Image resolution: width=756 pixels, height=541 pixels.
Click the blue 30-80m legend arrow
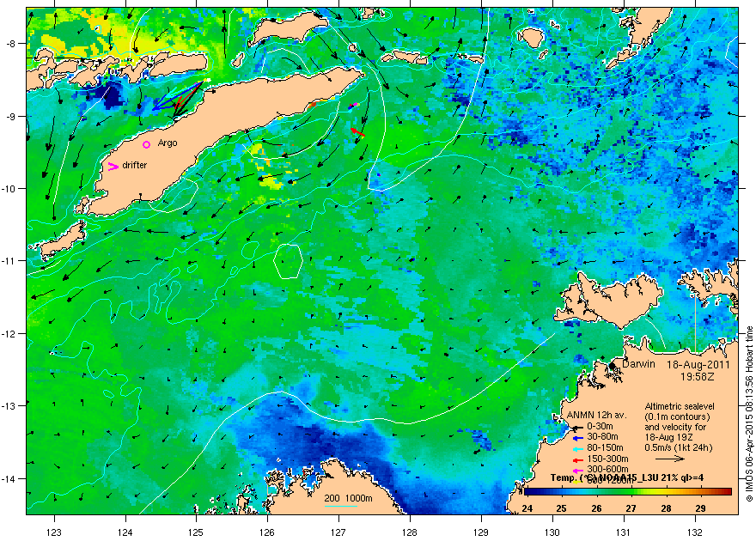coord(578,438)
